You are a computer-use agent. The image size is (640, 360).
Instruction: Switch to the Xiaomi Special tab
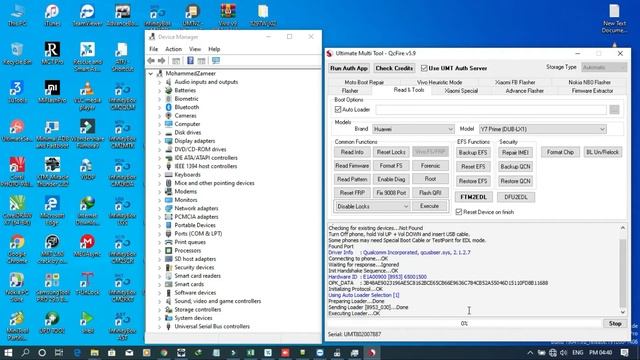point(461,91)
